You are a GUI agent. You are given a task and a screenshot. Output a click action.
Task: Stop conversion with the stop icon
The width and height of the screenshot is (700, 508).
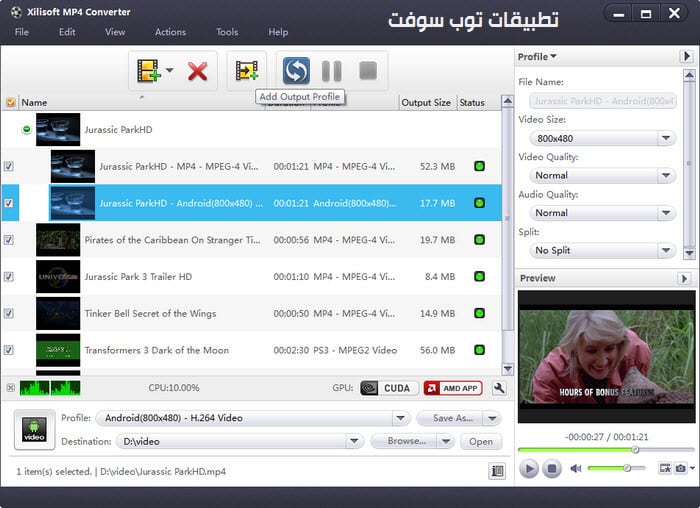click(368, 71)
